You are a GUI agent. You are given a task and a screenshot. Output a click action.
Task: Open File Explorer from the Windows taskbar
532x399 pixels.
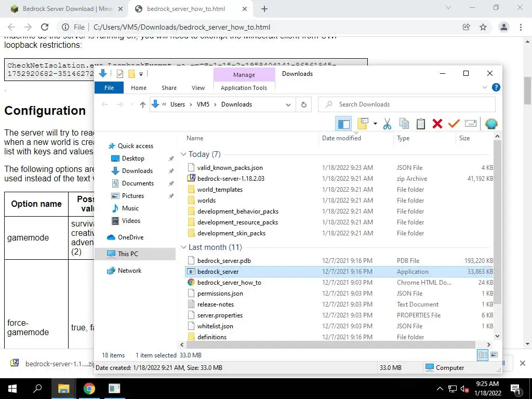63,389
